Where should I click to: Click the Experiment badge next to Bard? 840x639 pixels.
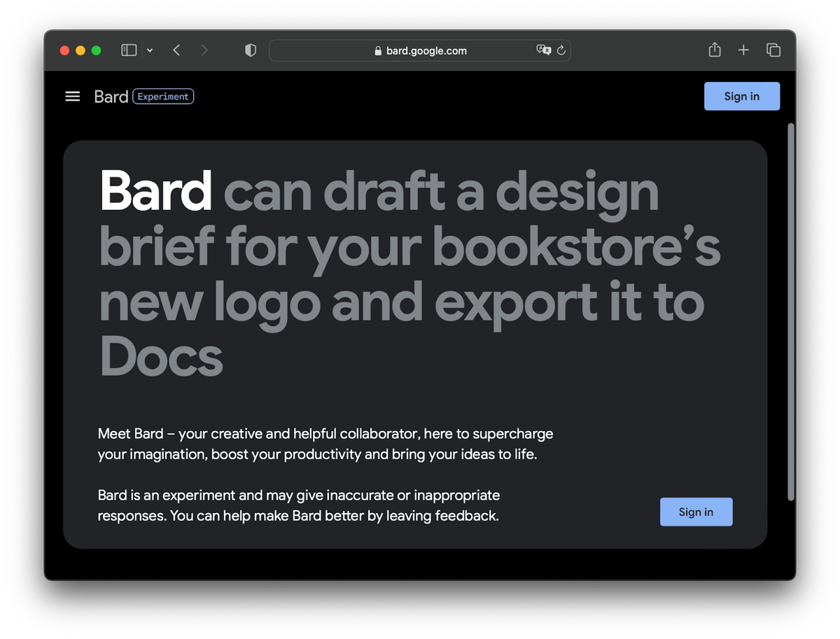click(163, 97)
